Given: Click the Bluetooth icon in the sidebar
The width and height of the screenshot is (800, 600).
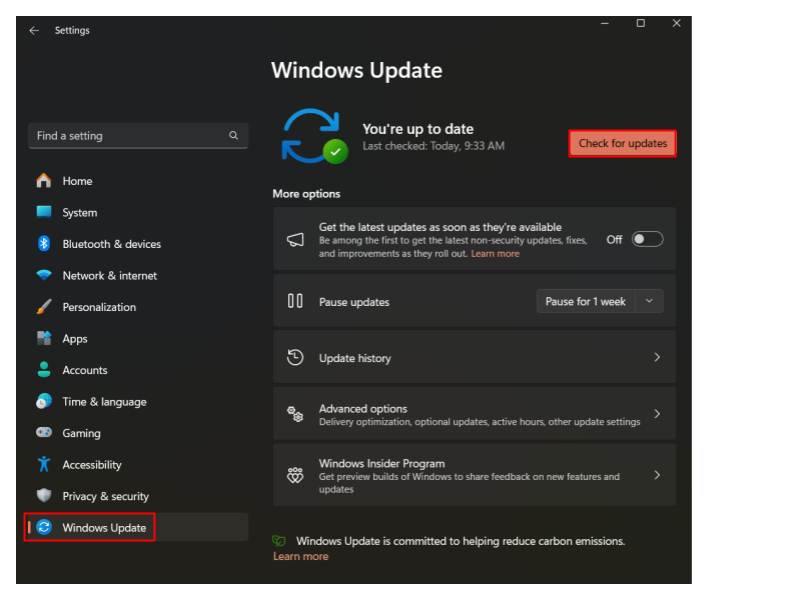Looking at the screenshot, I should coord(44,243).
